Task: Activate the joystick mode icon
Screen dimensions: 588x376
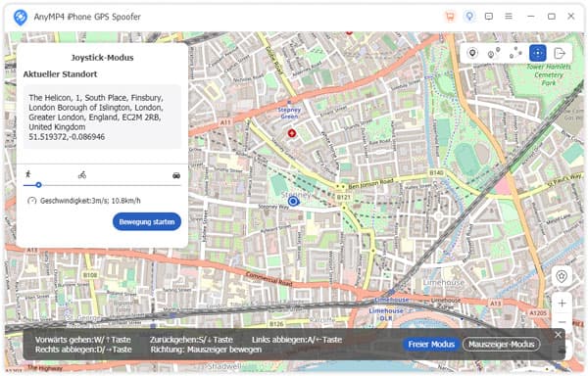Action: [537, 53]
